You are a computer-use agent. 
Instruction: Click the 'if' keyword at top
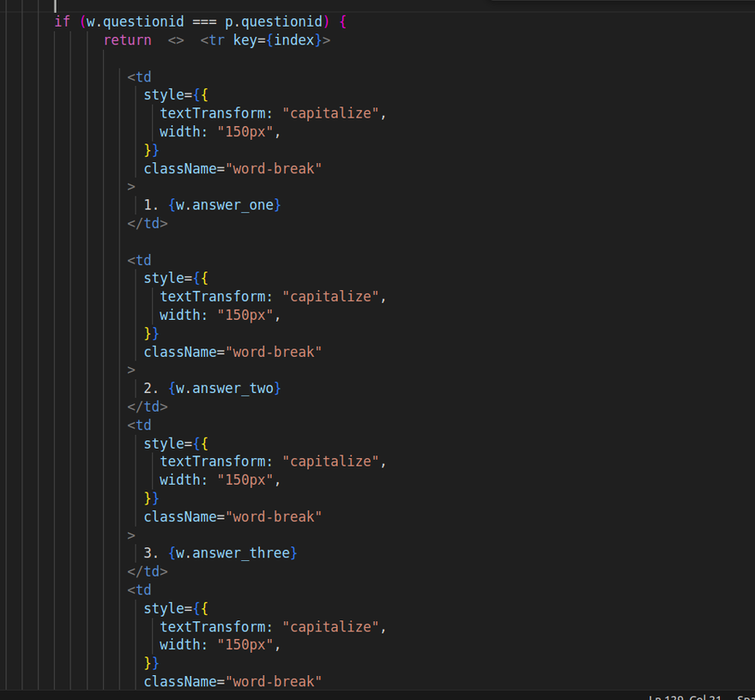click(x=62, y=21)
